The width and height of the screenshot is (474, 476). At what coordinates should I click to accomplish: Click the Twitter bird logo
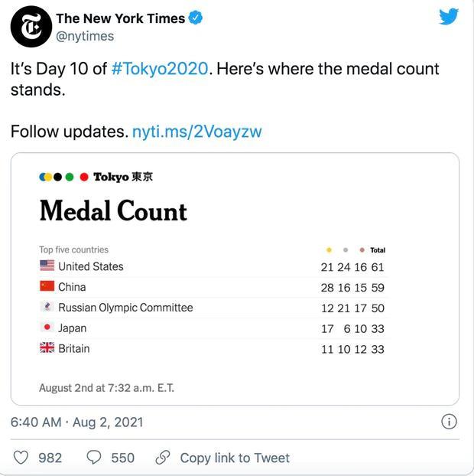point(449,17)
